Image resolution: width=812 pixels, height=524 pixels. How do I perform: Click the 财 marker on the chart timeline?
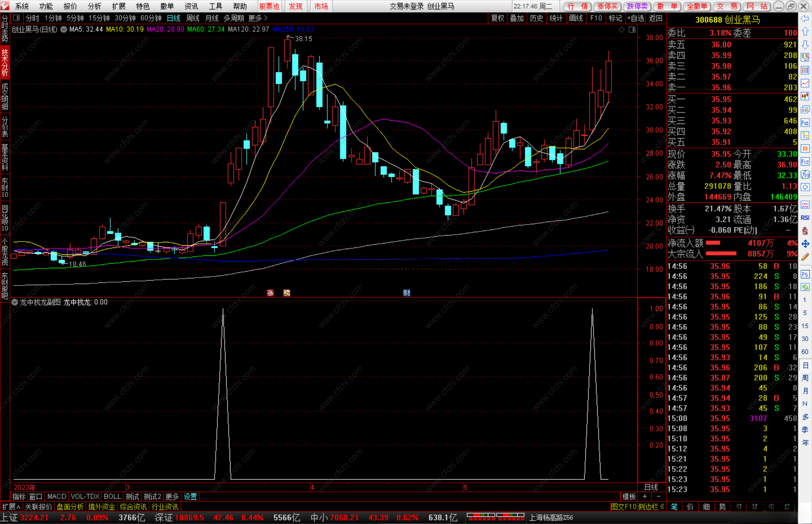[406, 293]
